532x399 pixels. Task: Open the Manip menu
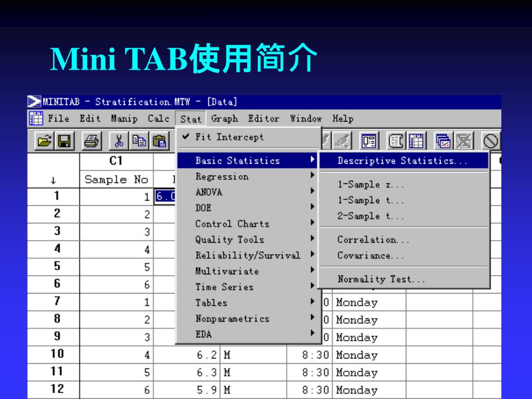[124, 118]
